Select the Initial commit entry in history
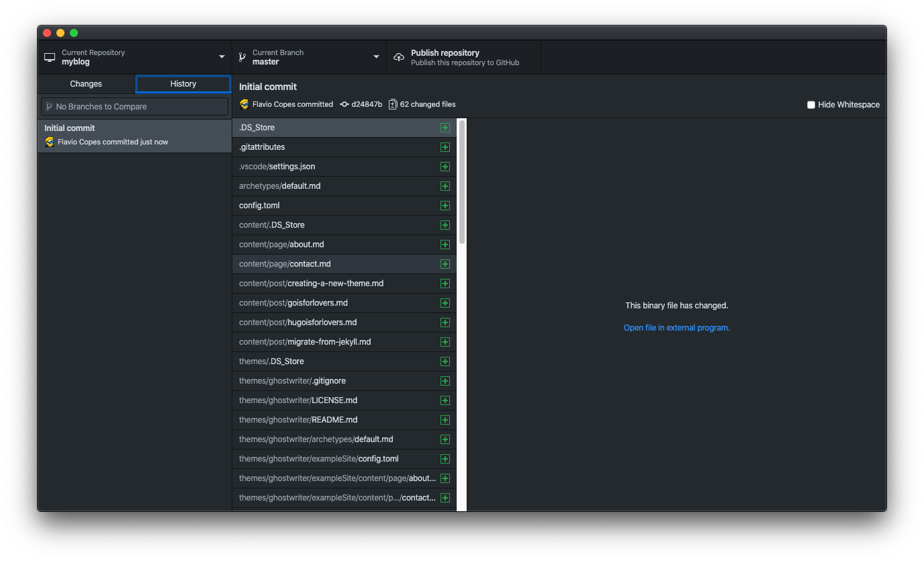Image resolution: width=924 pixels, height=561 pixels. [134, 135]
